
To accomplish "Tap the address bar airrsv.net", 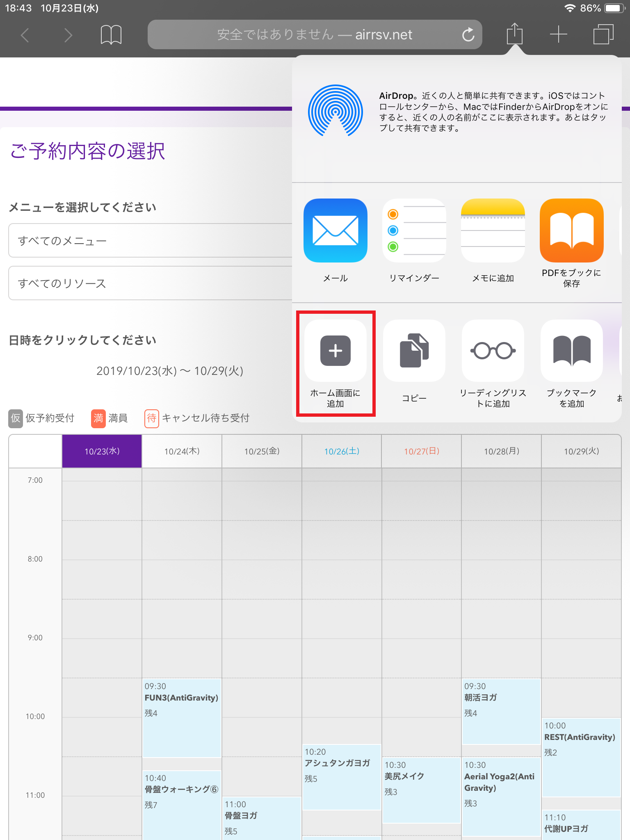I will coord(315,34).
